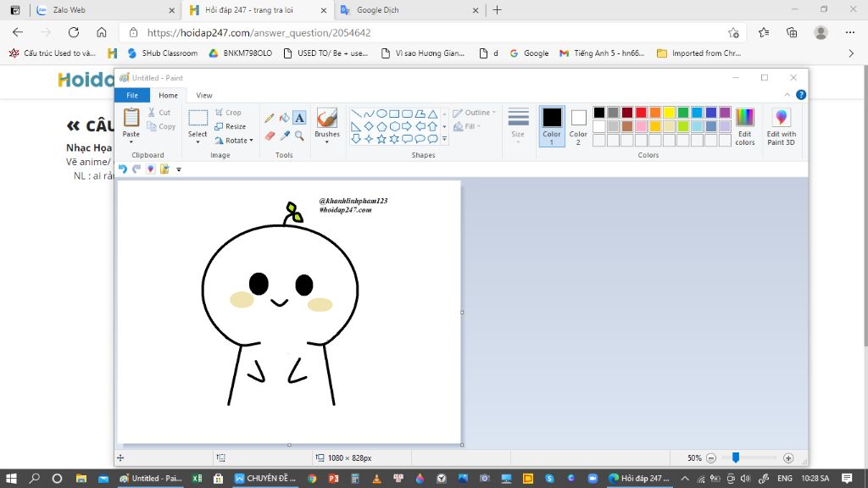The image size is (868, 488).
Task: Click the Crop button in Image group
Action: tap(228, 113)
